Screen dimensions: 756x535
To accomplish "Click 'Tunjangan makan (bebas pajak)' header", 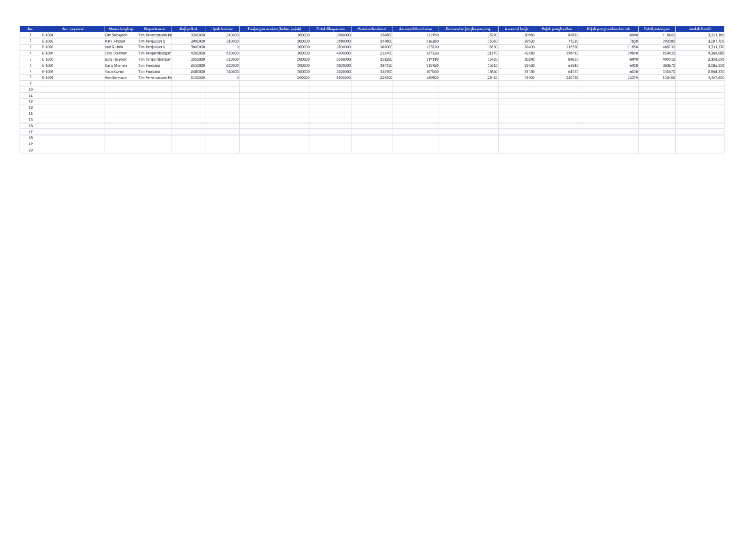I will [x=275, y=29].
